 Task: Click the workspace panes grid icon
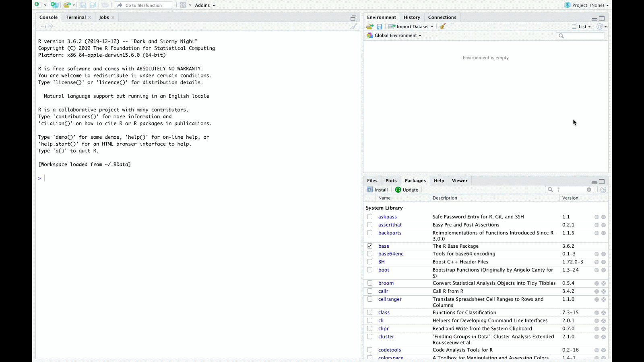pos(183,5)
